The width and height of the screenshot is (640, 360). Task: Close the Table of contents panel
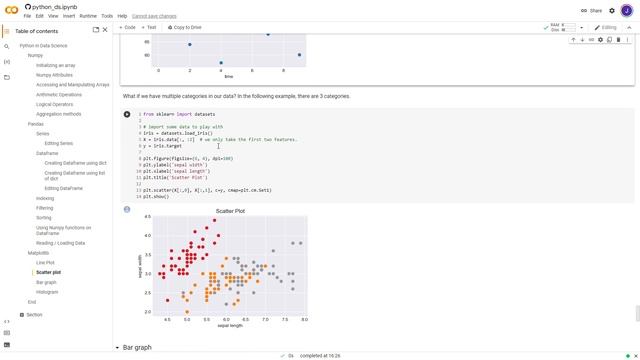[x=105, y=30]
